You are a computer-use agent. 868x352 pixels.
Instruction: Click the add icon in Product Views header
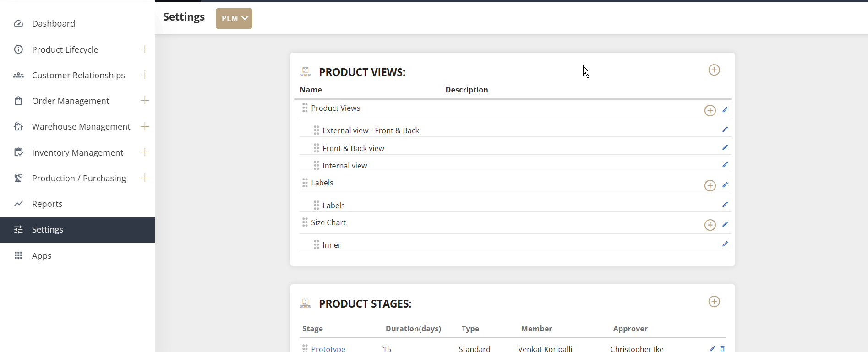(x=714, y=70)
